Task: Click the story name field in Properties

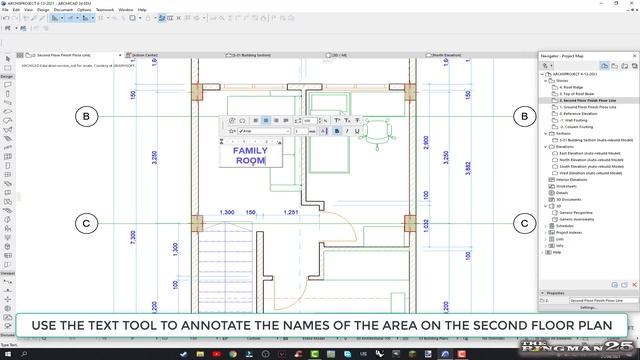Action: [604, 300]
